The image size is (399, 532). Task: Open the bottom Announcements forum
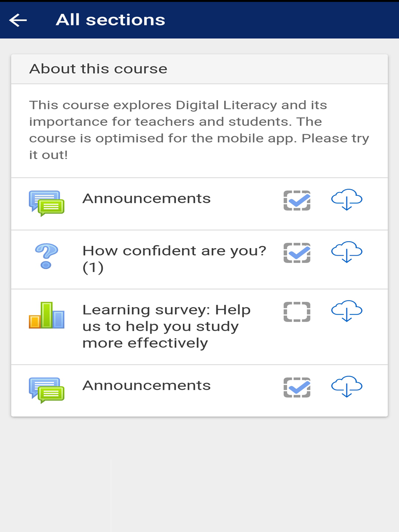146,385
